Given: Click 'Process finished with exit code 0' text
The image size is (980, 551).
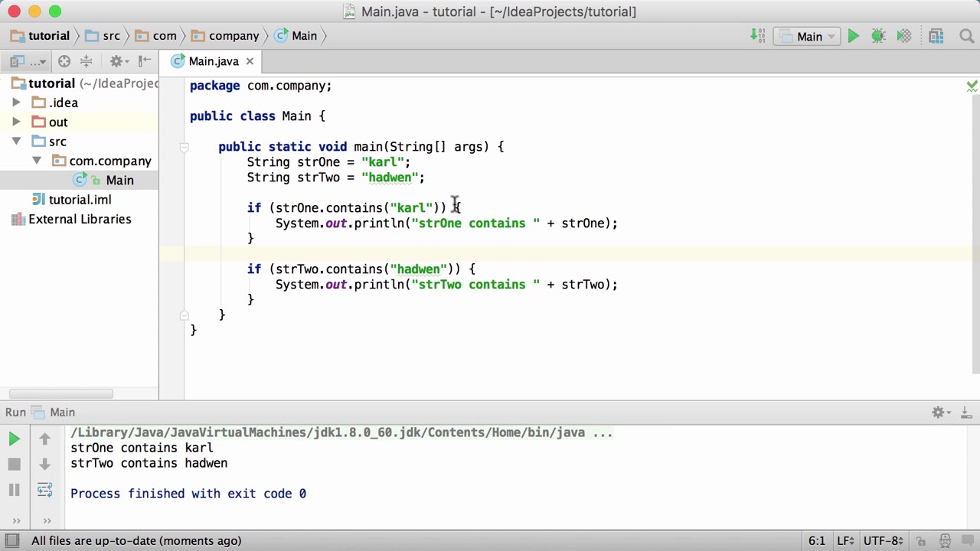Looking at the screenshot, I should tap(188, 494).
